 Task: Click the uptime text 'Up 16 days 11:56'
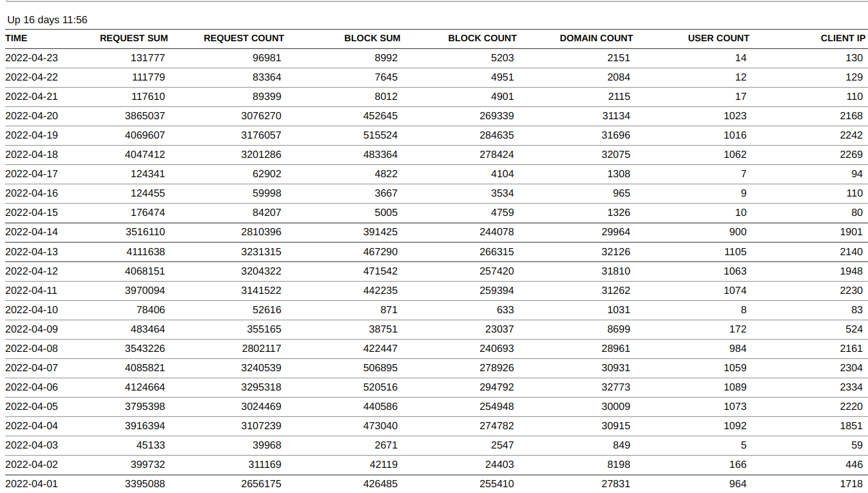(x=47, y=20)
